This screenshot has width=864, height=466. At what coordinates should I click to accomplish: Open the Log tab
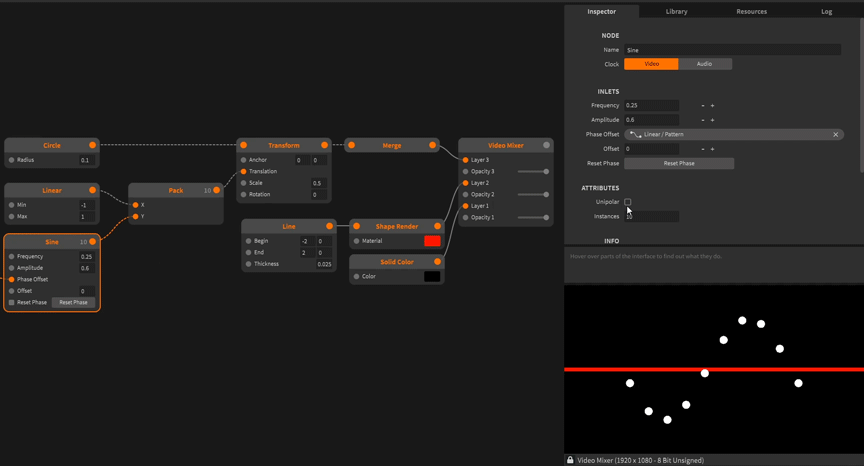(x=827, y=11)
